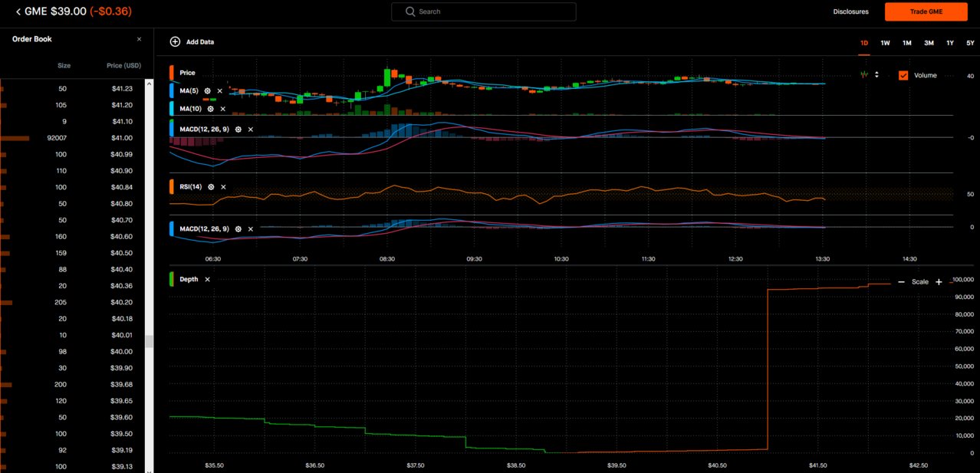The width and height of the screenshot is (980, 473).
Task: Click the MA(10) cyan color swatch
Action: (x=171, y=109)
